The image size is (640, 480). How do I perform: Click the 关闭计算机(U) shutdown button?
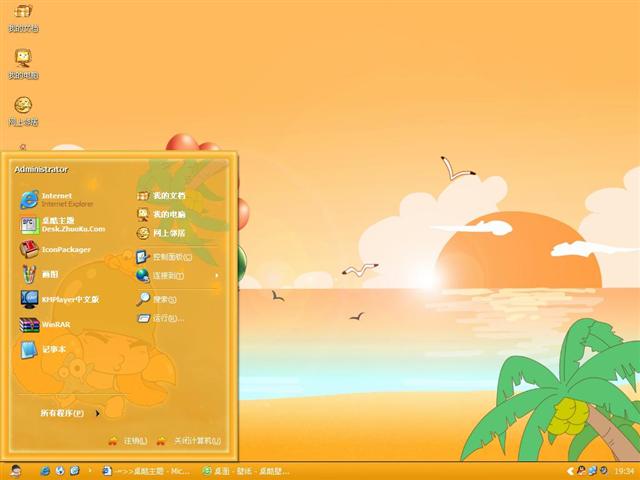(189, 441)
